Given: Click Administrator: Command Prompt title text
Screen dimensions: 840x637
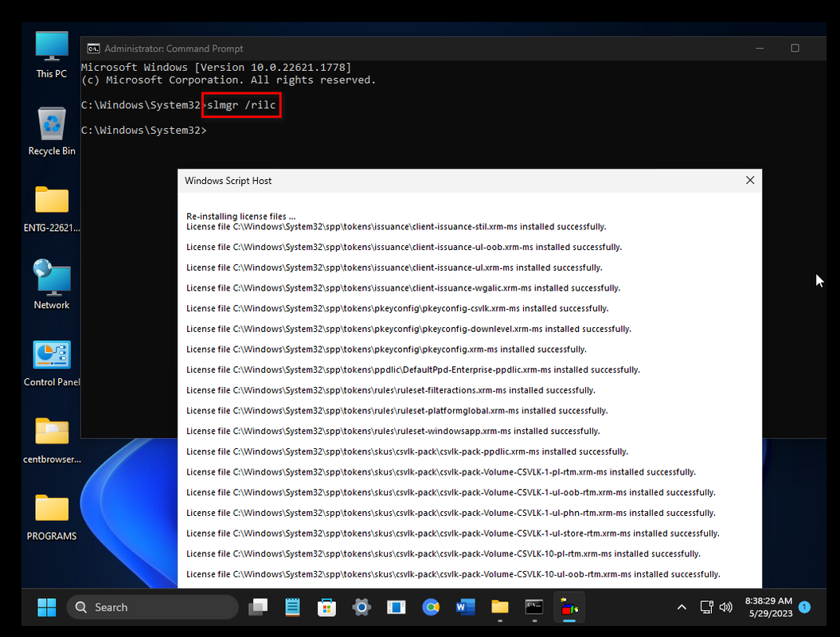Looking at the screenshot, I should pos(174,49).
